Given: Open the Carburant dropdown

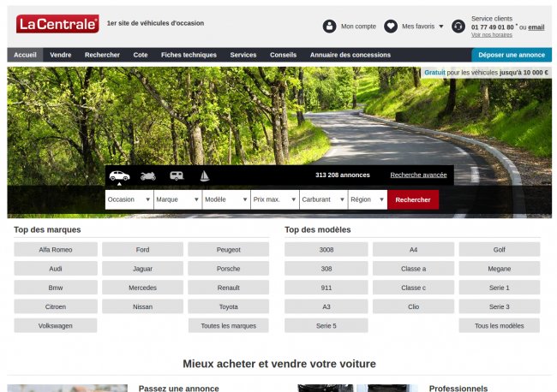Looking at the screenshot, I should coord(322,199).
